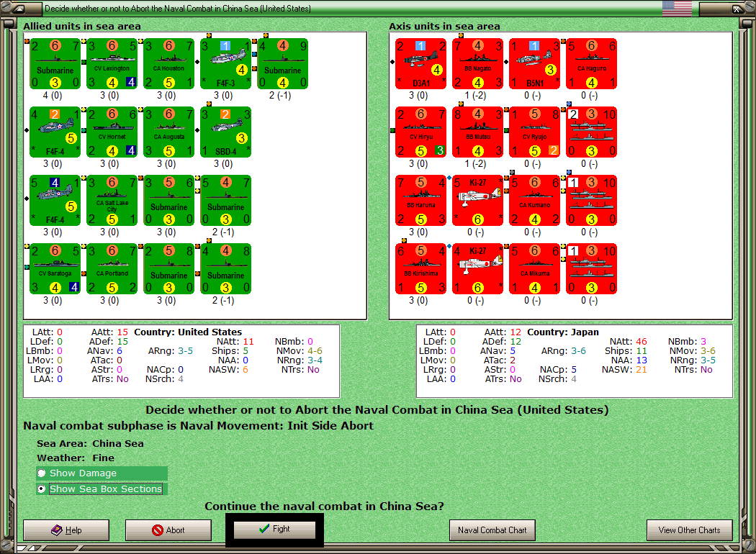Open the Help button

click(x=66, y=530)
